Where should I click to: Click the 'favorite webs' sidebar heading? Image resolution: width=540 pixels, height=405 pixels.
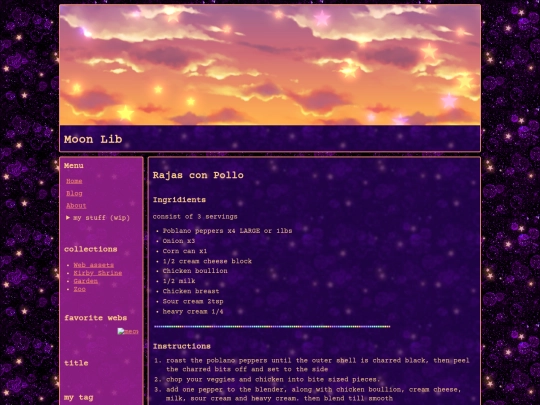[x=95, y=318]
